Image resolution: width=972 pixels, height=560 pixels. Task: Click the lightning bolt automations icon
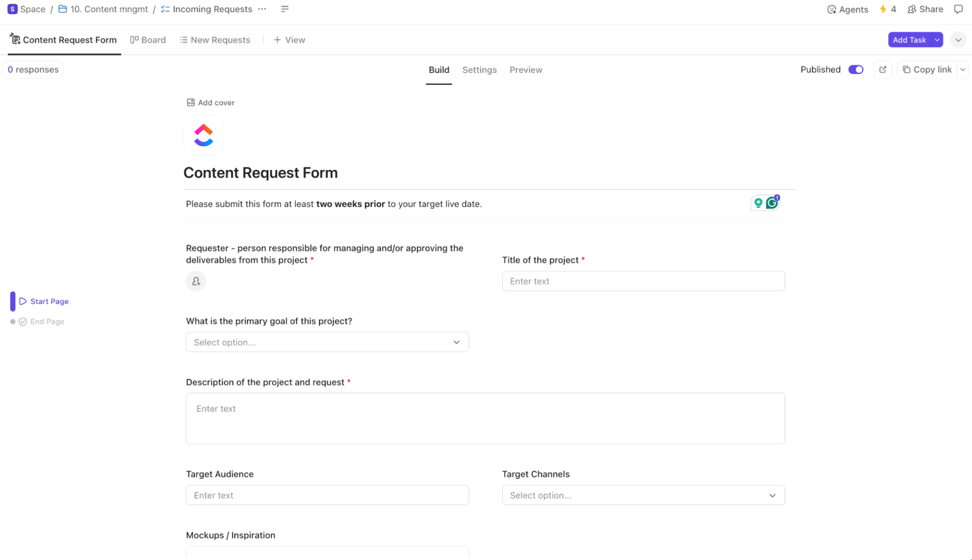883,9
